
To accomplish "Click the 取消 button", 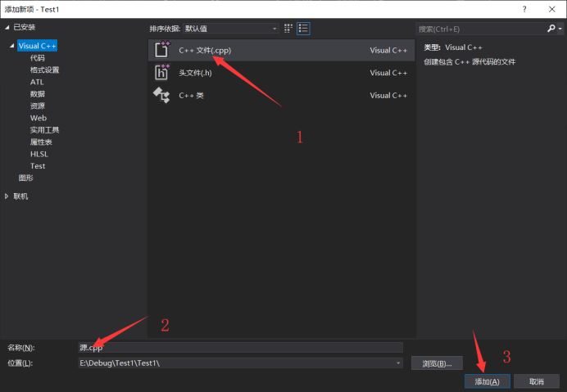I will 536,381.
